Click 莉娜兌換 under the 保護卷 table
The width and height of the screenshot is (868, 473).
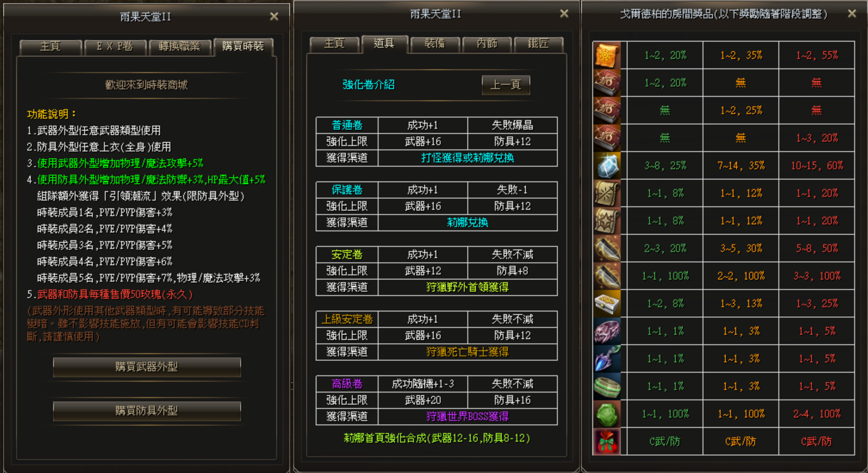pyautogui.click(x=468, y=222)
